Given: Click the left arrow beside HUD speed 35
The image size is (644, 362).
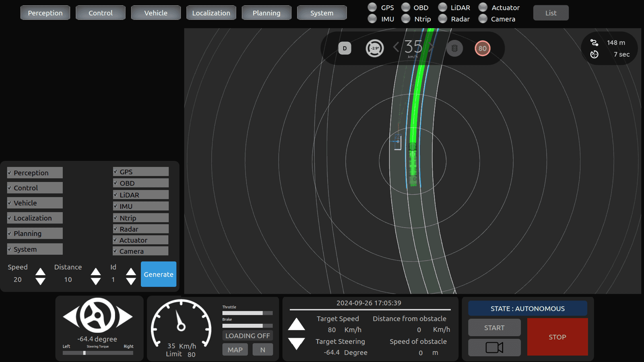Looking at the screenshot, I should [396, 47].
